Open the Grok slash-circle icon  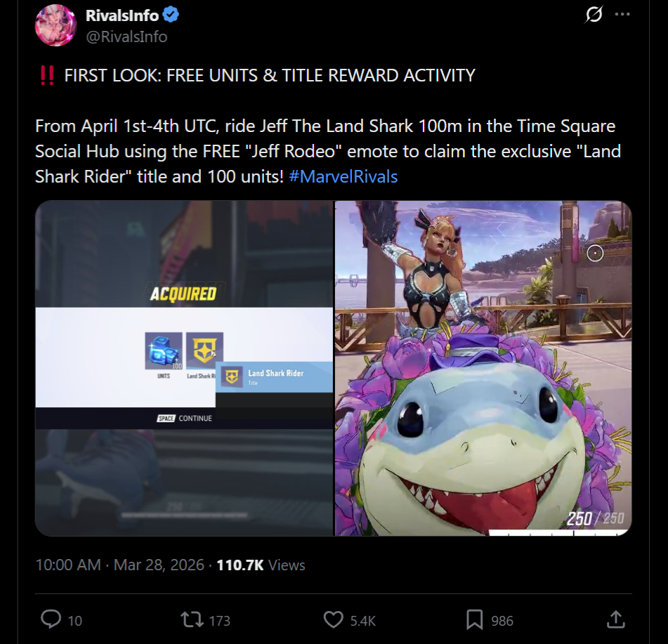point(594,15)
